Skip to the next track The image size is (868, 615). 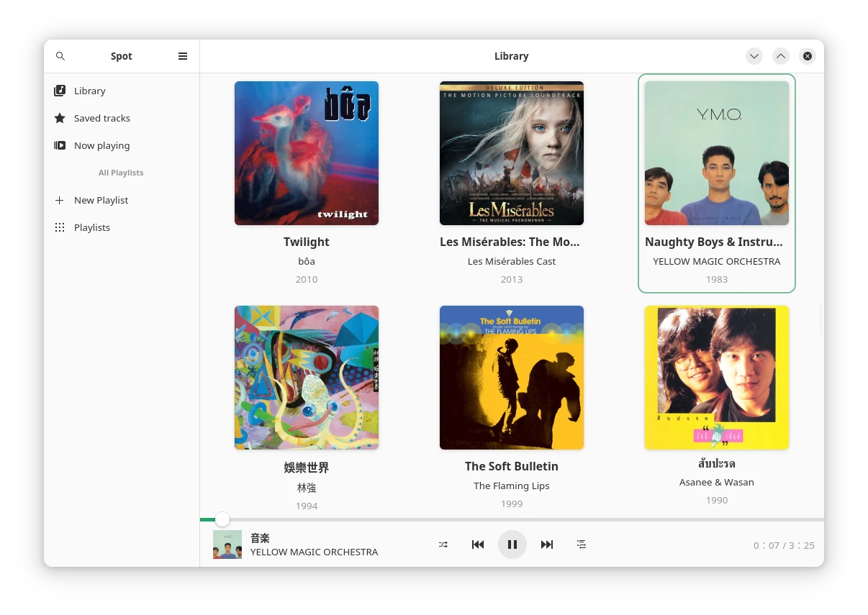click(547, 545)
